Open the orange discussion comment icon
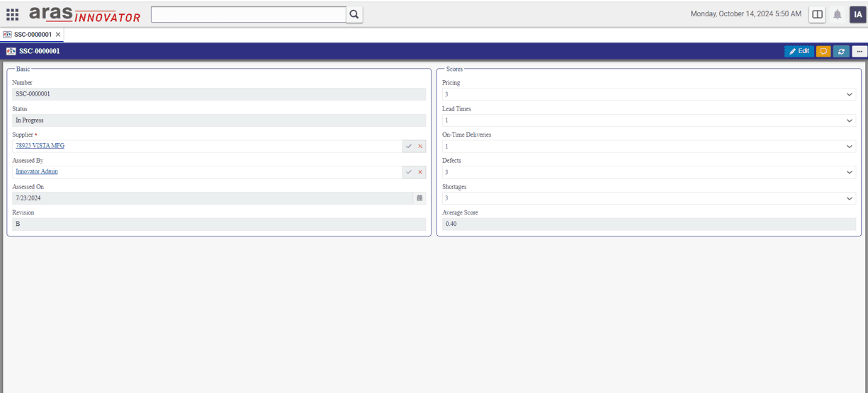Viewport: 868px width, 393px height. tap(823, 51)
